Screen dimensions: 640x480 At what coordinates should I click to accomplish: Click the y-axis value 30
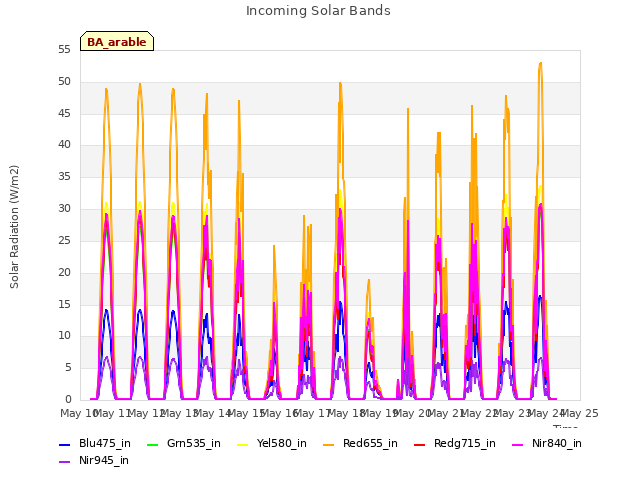click(64, 209)
